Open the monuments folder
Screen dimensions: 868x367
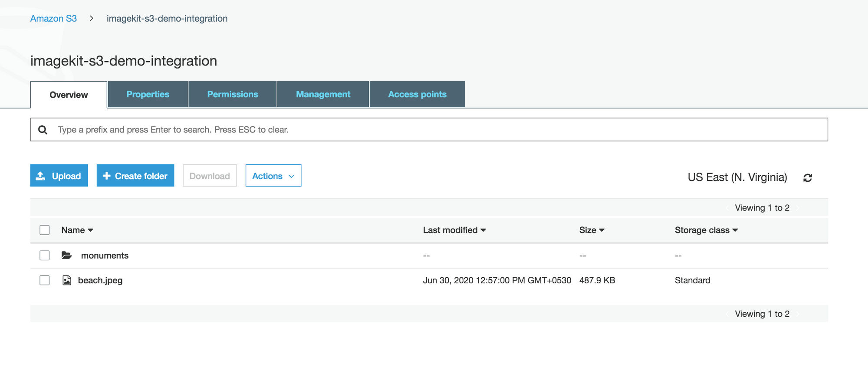[105, 256]
